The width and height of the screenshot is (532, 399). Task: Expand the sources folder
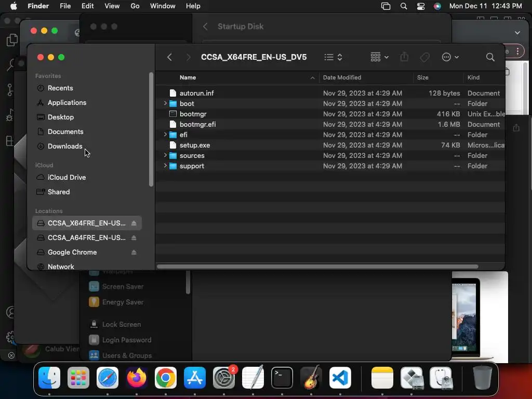click(165, 155)
